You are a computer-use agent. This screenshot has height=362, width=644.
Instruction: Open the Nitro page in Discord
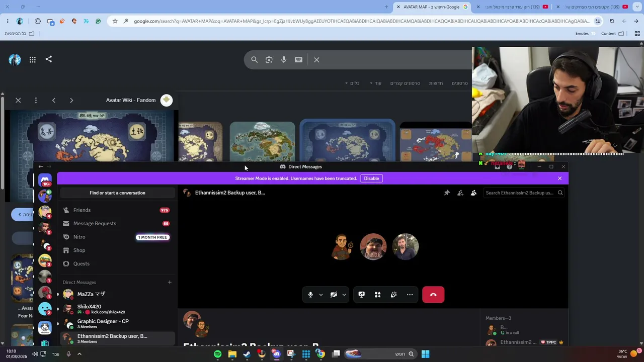(x=117, y=237)
